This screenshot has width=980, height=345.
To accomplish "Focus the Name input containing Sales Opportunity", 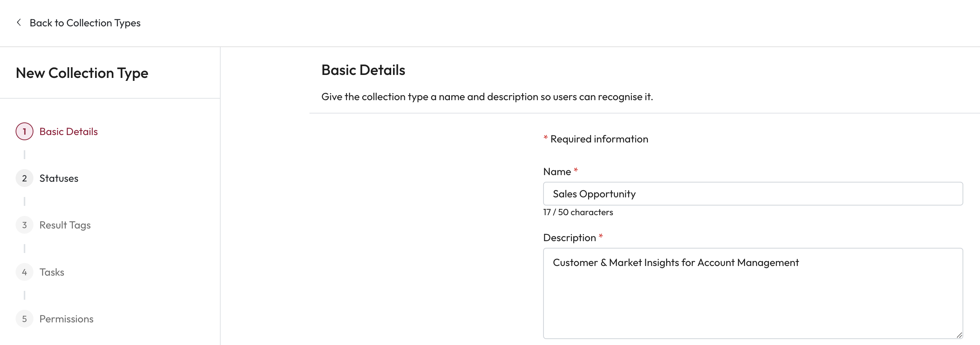I will tap(753, 194).
